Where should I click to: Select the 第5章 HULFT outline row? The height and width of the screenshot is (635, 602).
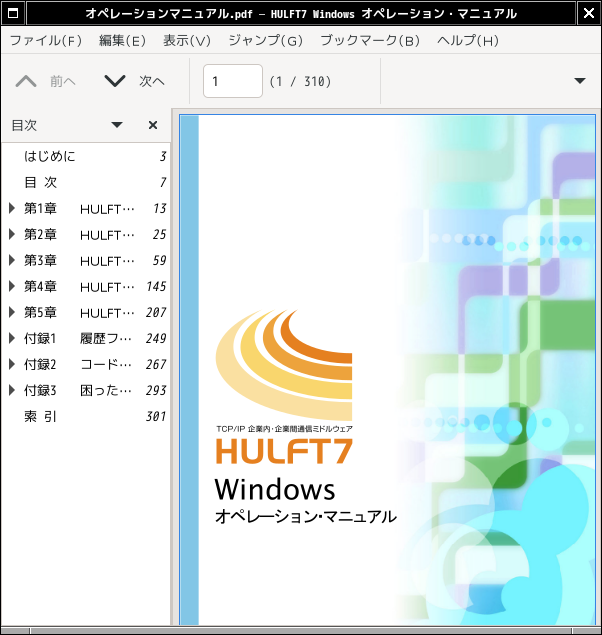(x=86, y=312)
